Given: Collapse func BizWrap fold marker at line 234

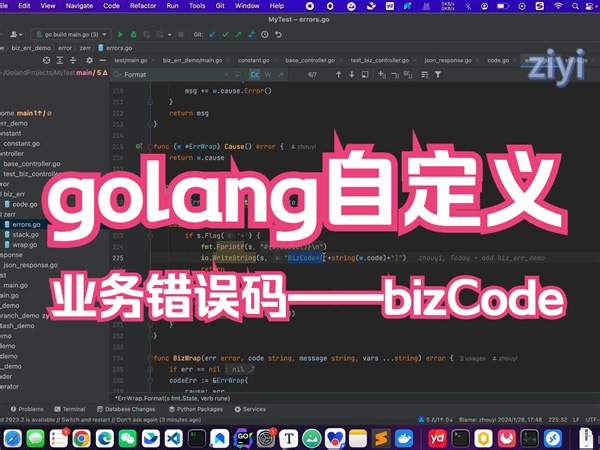Looking at the screenshot, I should tap(150, 359).
